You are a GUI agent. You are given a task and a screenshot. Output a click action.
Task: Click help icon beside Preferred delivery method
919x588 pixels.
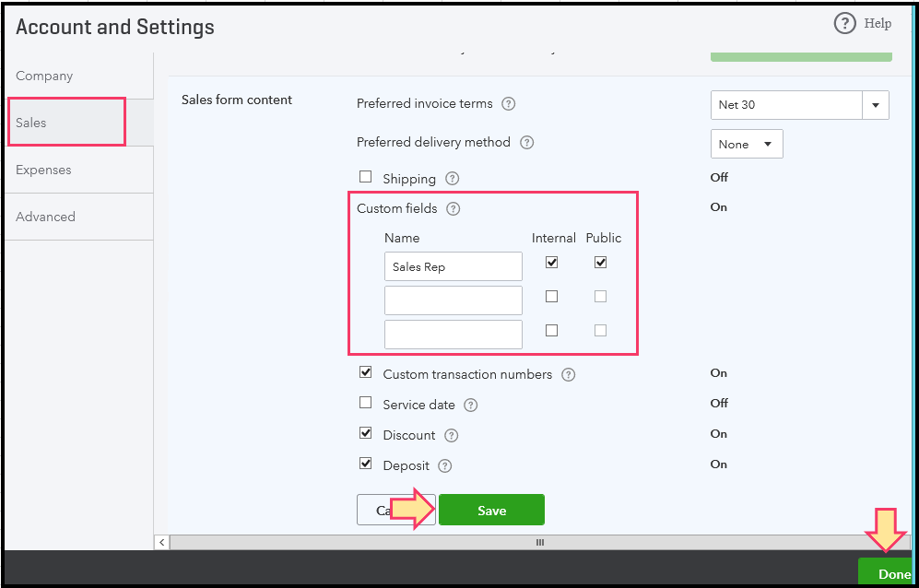(x=526, y=143)
